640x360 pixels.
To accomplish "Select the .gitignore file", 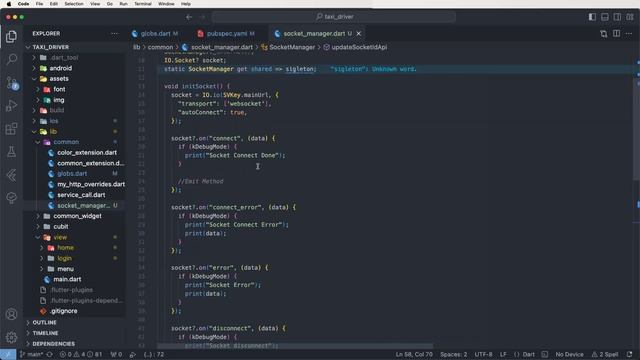I will [64, 311].
